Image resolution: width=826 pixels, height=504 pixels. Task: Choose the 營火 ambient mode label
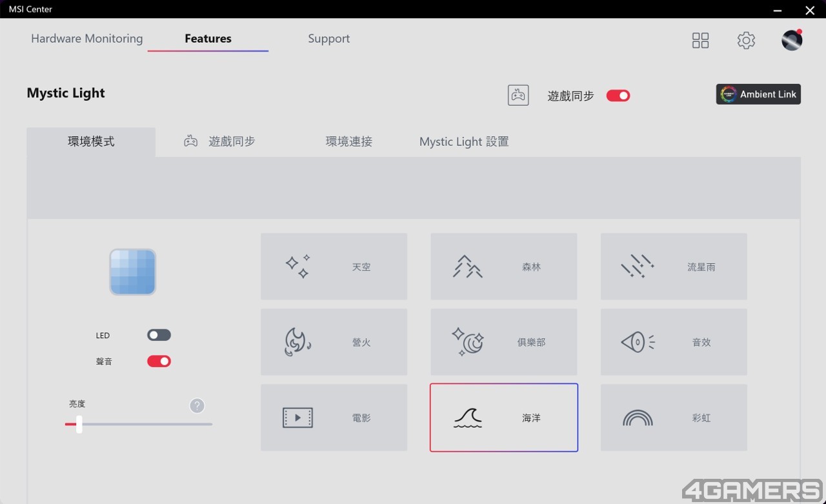[x=361, y=343]
